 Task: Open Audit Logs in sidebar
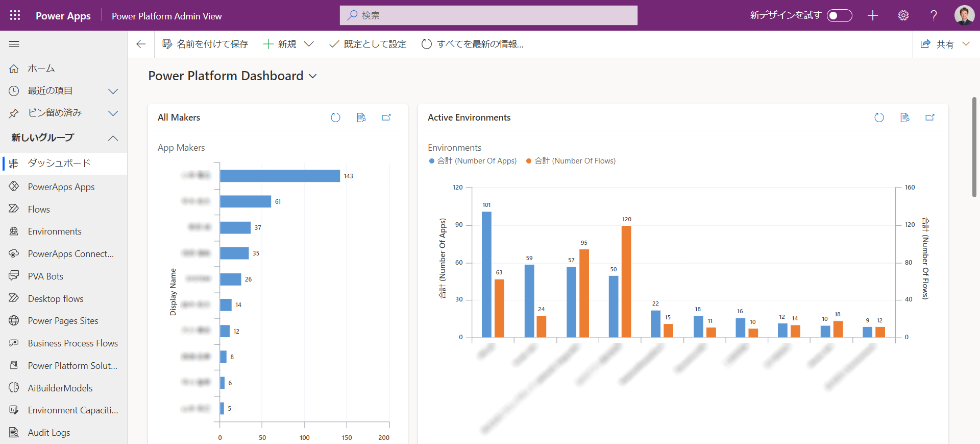pyautogui.click(x=63, y=433)
